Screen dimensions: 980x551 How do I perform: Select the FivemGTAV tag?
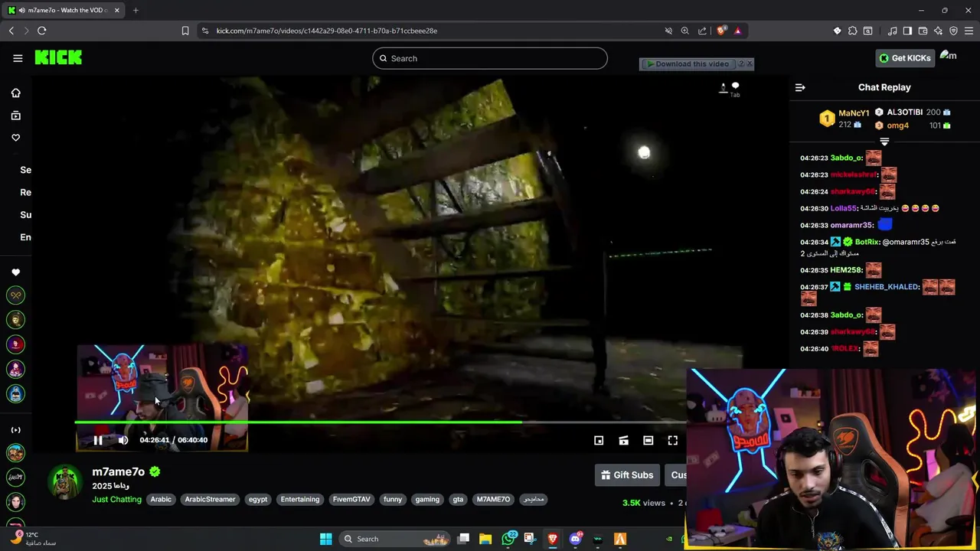pyautogui.click(x=351, y=499)
